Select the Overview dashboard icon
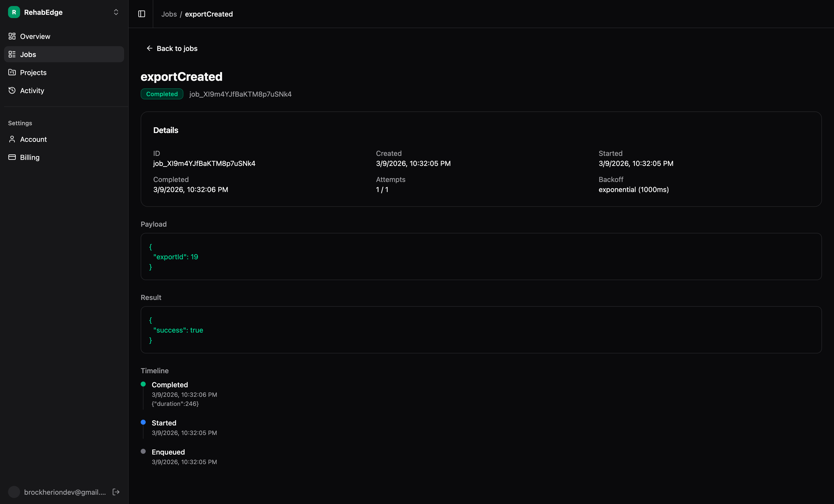834x504 pixels. point(12,36)
